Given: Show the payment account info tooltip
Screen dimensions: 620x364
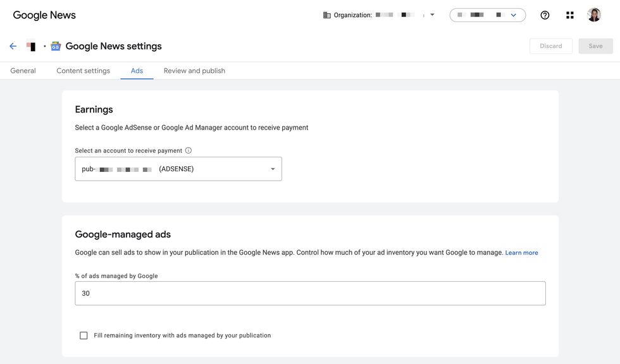Looking at the screenshot, I should point(187,150).
